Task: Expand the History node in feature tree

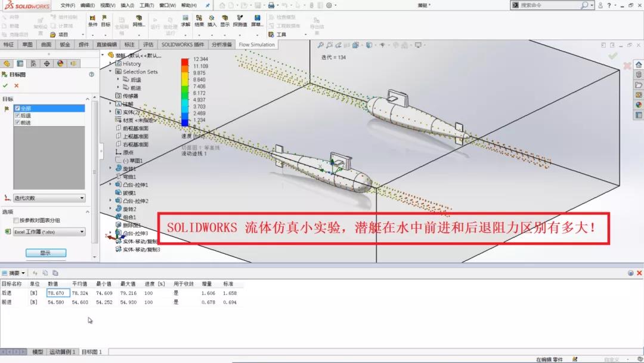Action: click(x=111, y=63)
